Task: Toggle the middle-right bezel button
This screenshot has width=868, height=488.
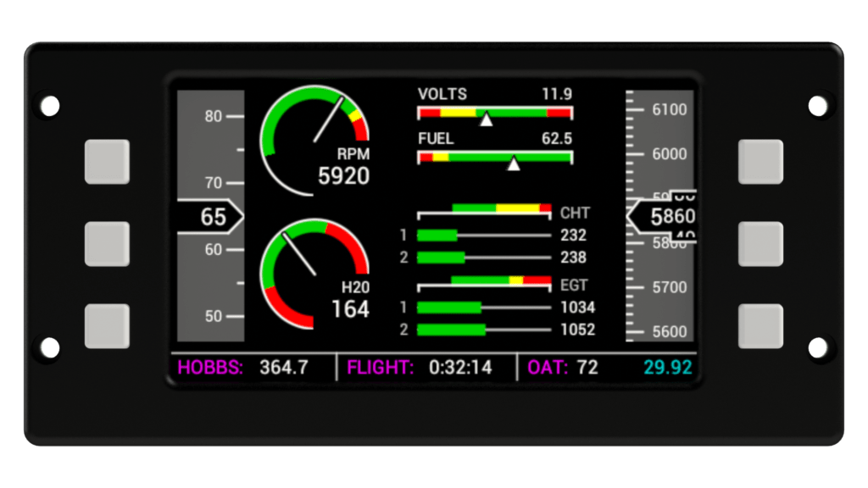Action: click(x=759, y=243)
